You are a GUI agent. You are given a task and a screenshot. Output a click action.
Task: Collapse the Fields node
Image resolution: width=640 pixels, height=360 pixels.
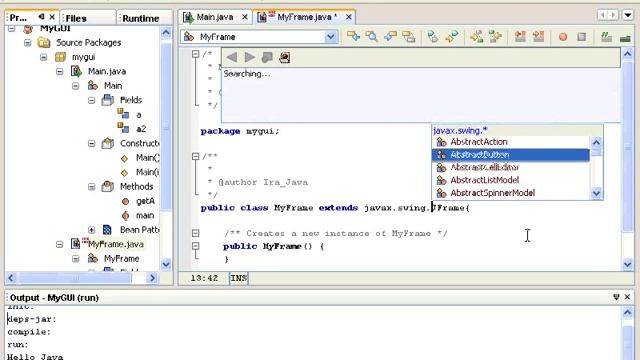tap(91, 100)
